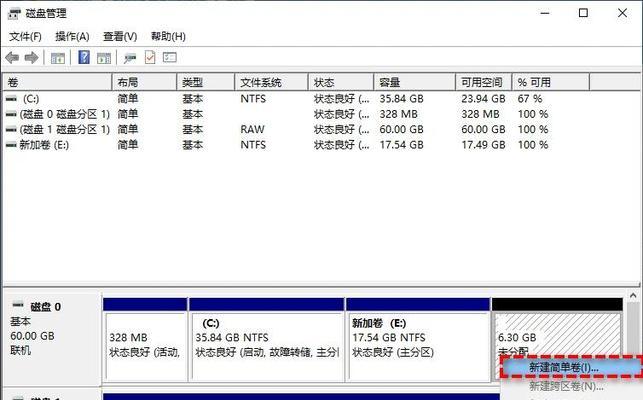Click the 17.49 GB free space cell
Viewport: 643px width, 400px height.
point(483,145)
